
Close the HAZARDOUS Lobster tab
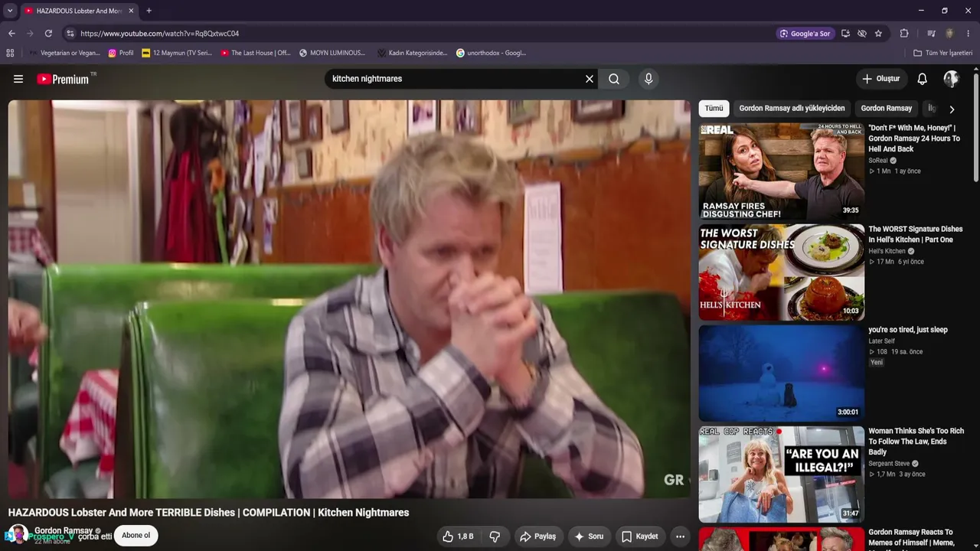(x=131, y=11)
